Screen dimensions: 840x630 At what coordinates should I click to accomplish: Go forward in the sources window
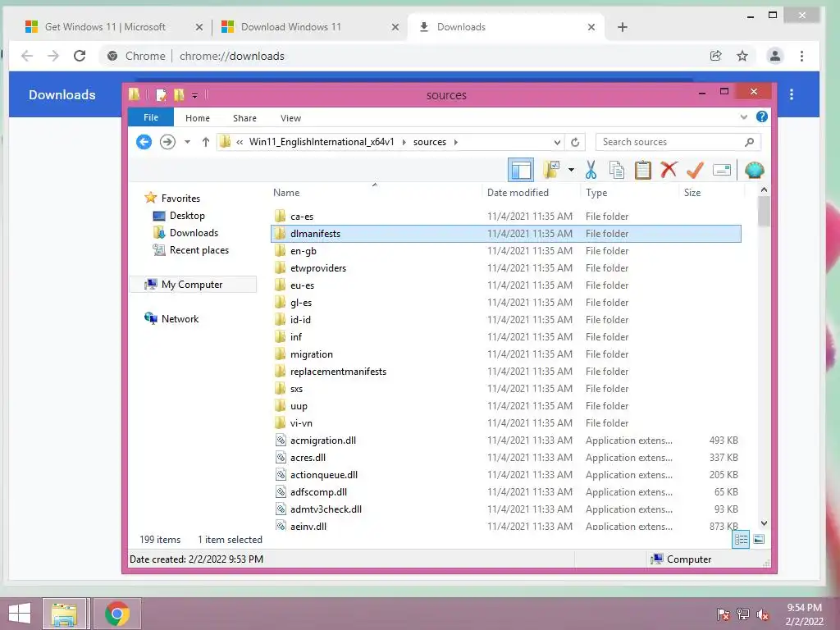[167, 142]
